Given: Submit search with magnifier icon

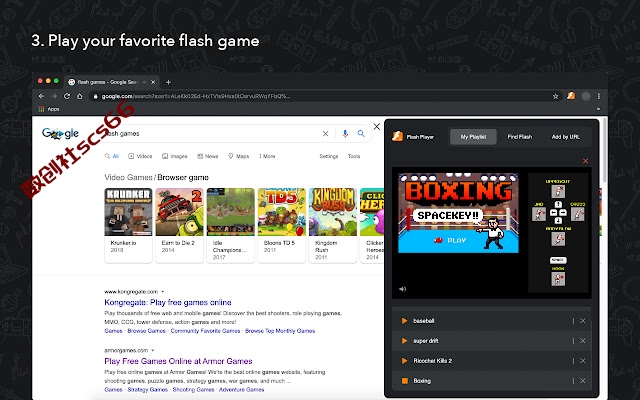Looking at the screenshot, I should click(361, 133).
